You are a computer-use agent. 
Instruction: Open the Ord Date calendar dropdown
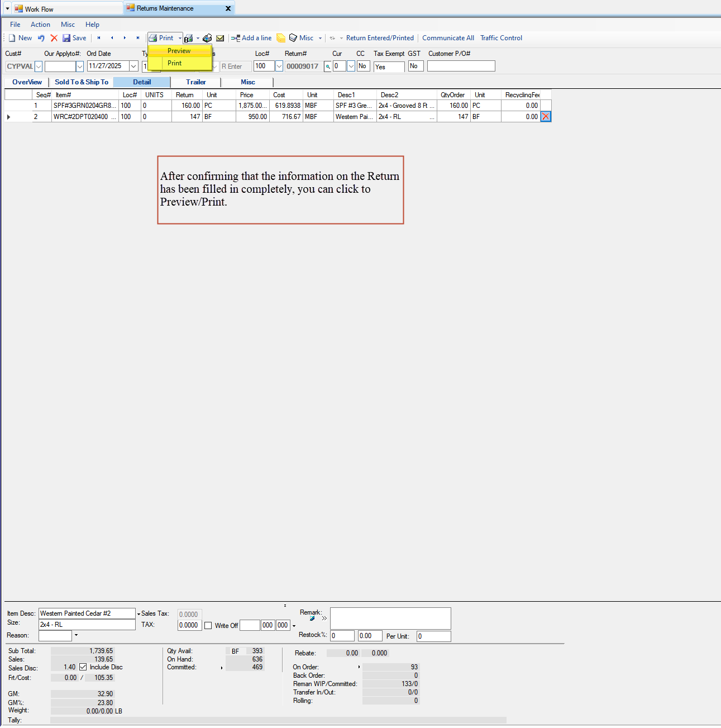(x=133, y=65)
